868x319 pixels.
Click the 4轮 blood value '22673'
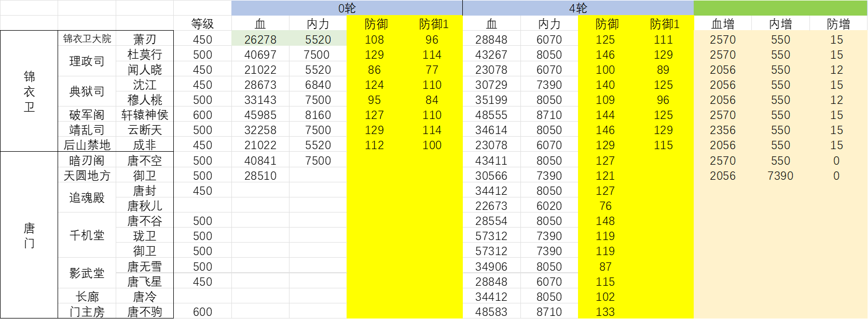point(491,206)
